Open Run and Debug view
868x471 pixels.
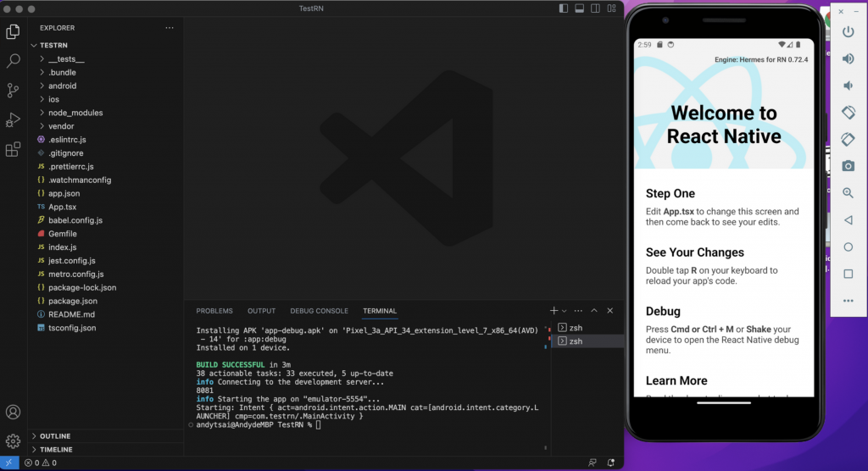pos(13,119)
